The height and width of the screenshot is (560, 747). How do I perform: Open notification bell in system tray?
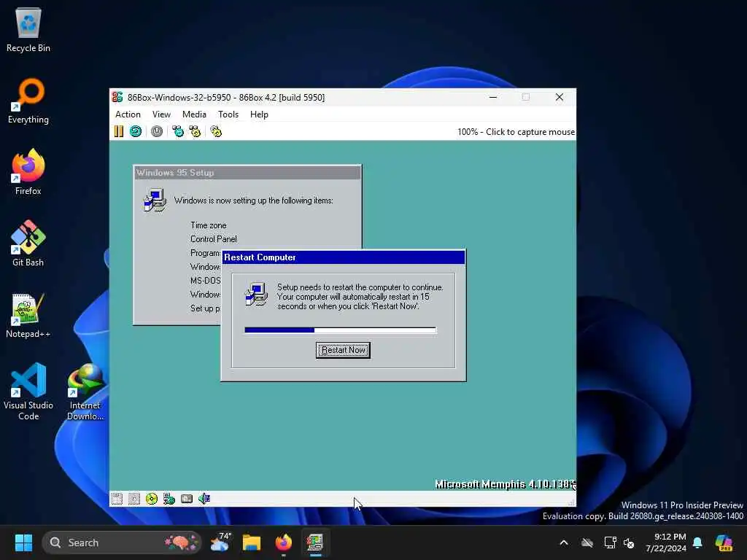[697, 542]
